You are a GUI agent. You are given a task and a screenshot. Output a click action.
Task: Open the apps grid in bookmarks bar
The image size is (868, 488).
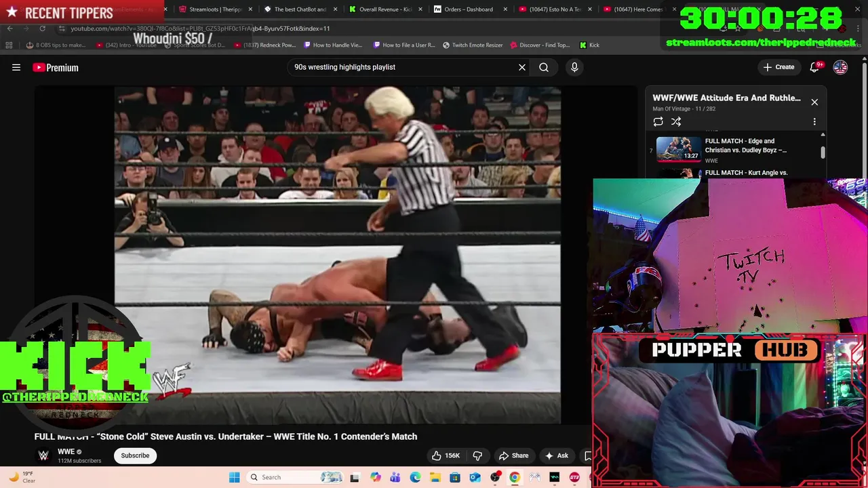point(9,45)
